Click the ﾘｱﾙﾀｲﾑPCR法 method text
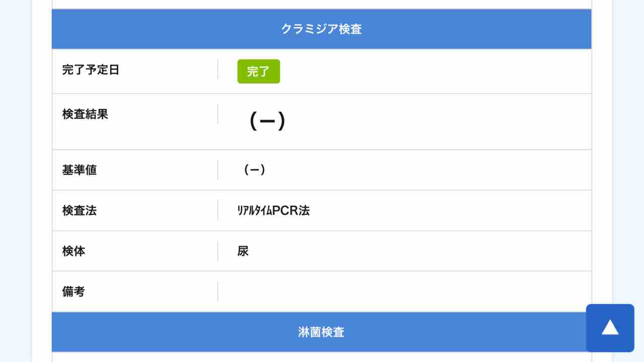Viewport: 644px width, 362px height. pos(273,211)
